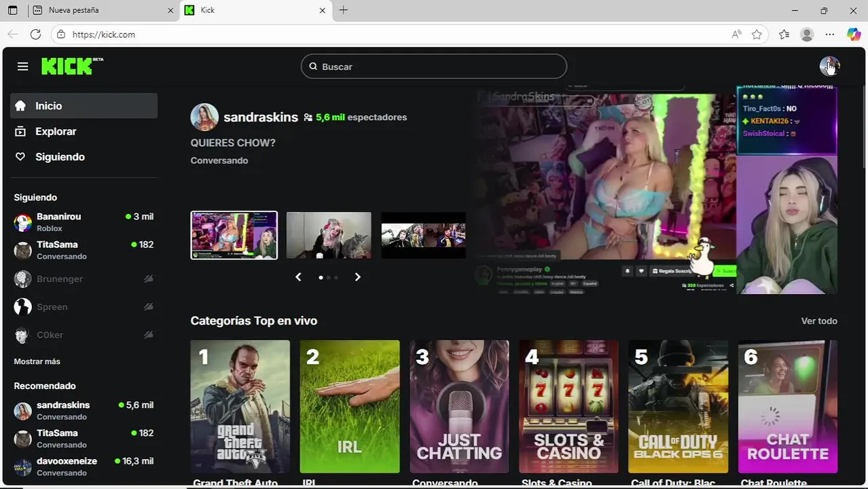
Task: View site information lock icon
Action: pyautogui.click(x=61, y=34)
